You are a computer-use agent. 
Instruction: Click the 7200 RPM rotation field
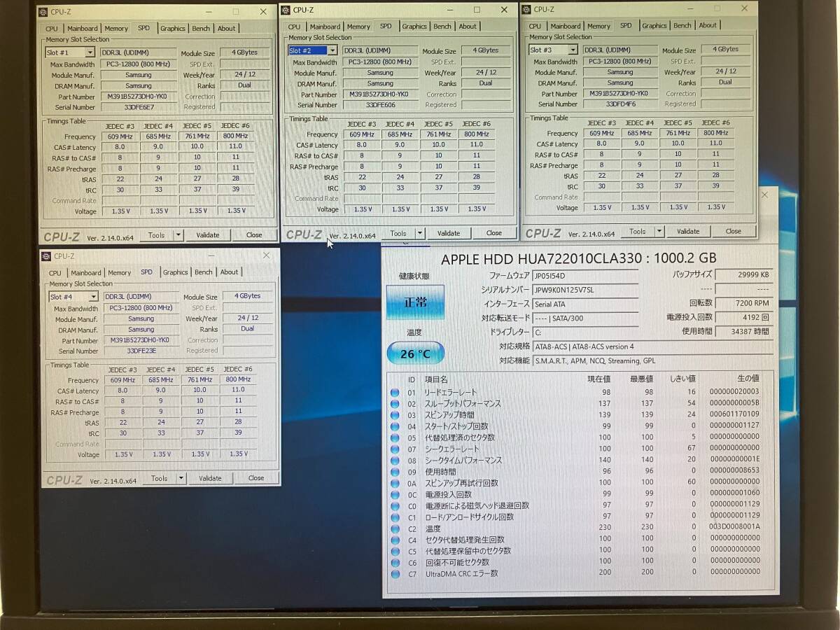click(x=744, y=303)
